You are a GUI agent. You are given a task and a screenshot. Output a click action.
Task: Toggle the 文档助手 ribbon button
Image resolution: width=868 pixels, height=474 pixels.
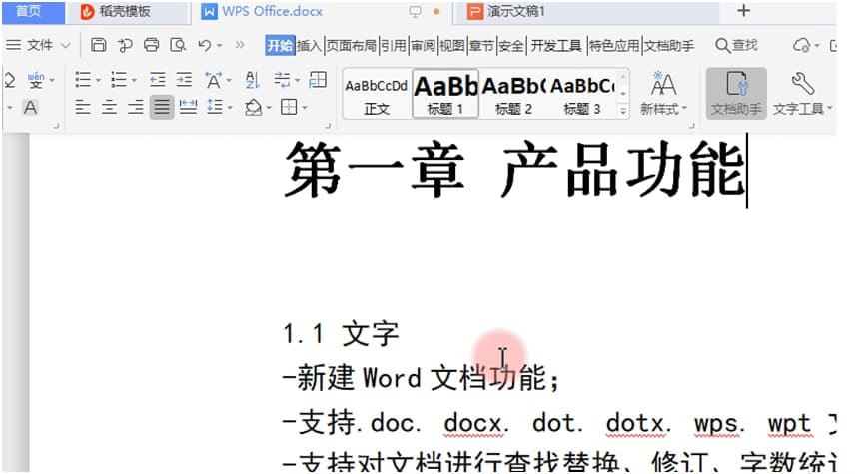(x=736, y=93)
